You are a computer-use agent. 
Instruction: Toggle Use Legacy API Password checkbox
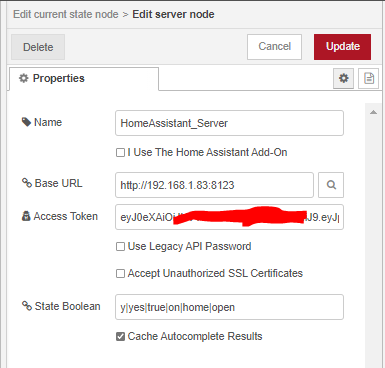click(120, 247)
